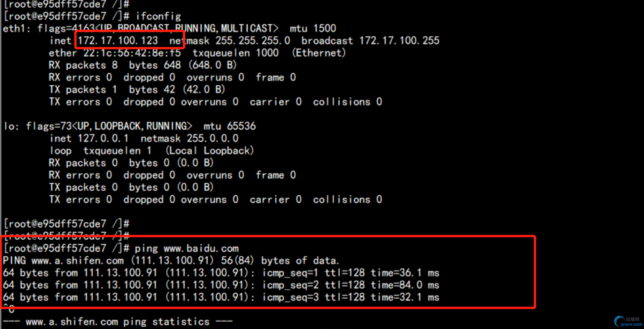Click the 'mtu 1500' value
The height and width of the screenshot is (329, 644).
(x=313, y=28)
